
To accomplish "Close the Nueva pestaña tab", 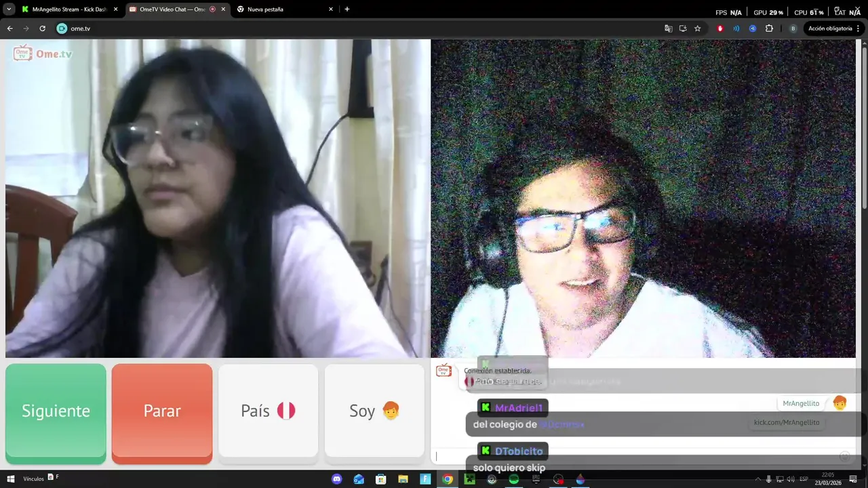I will click(x=331, y=9).
